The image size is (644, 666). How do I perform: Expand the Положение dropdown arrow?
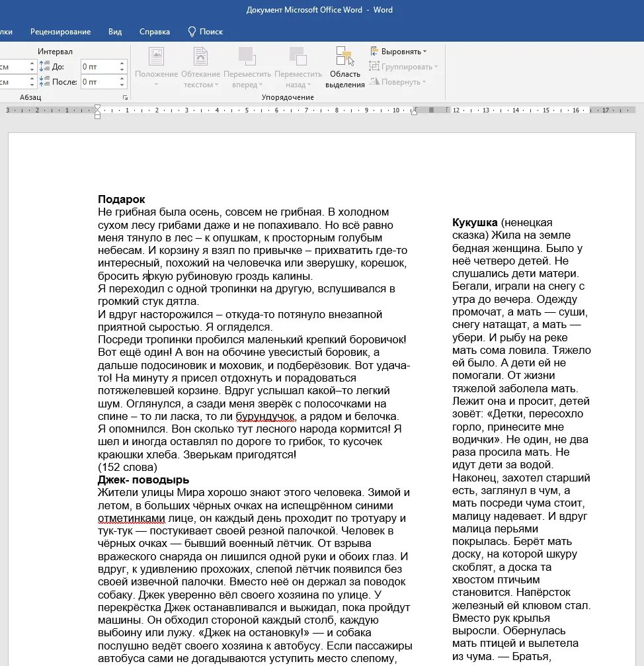tap(156, 85)
